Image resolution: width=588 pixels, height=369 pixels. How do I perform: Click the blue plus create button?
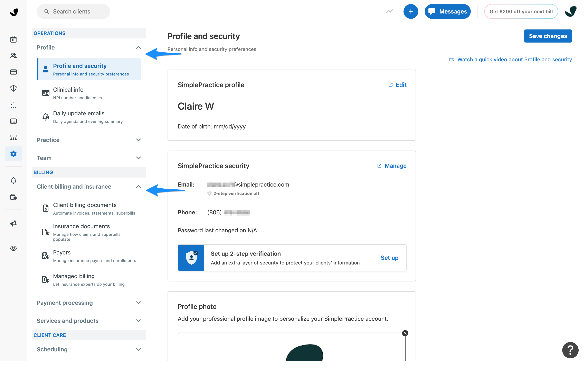click(x=410, y=11)
